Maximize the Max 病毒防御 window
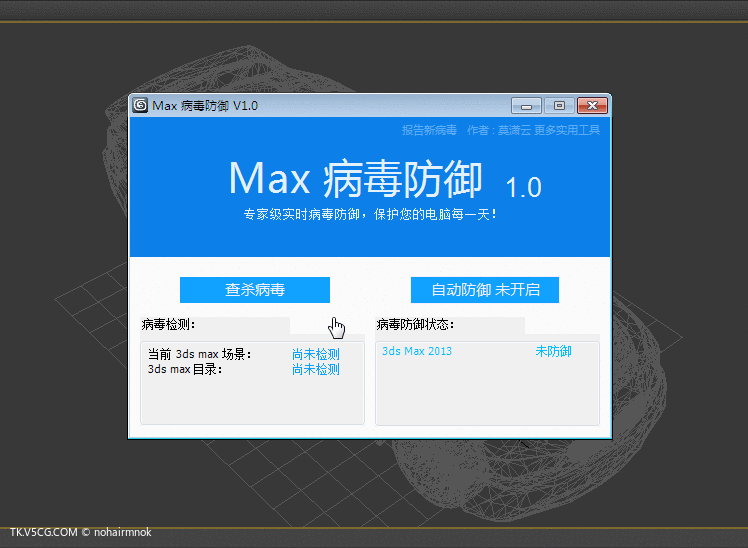The image size is (748, 548). tap(559, 105)
